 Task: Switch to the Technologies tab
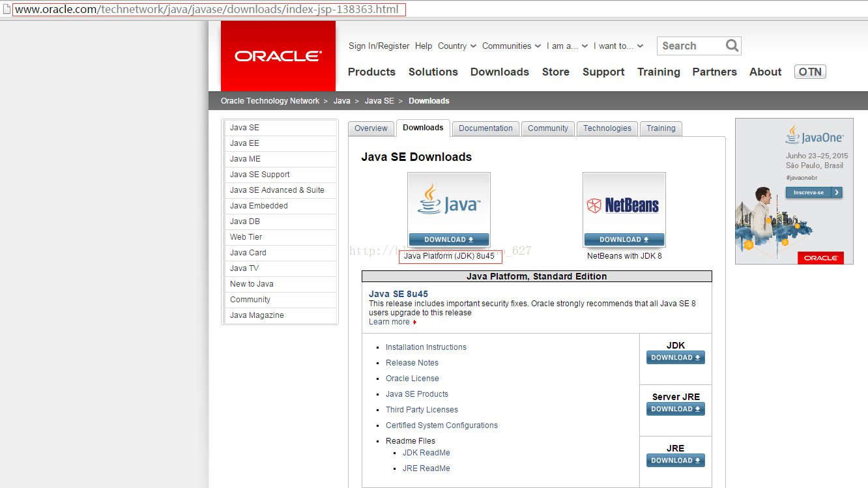607,128
